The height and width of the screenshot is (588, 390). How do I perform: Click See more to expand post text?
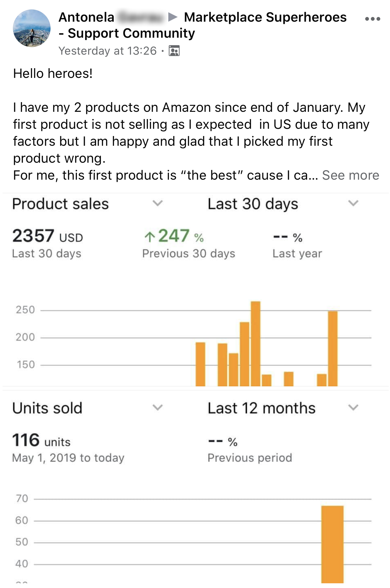coord(350,175)
